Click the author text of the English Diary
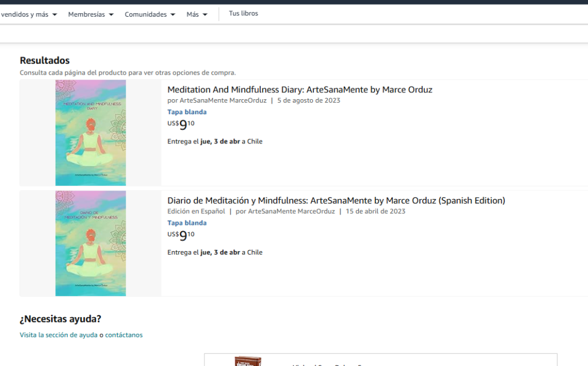This screenshot has width=588, height=366. click(216, 100)
